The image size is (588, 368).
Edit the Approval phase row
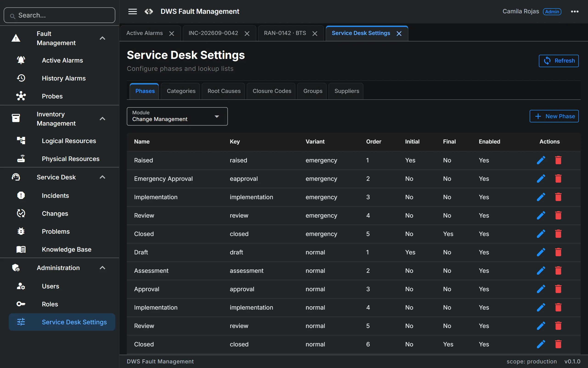[541, 289]
